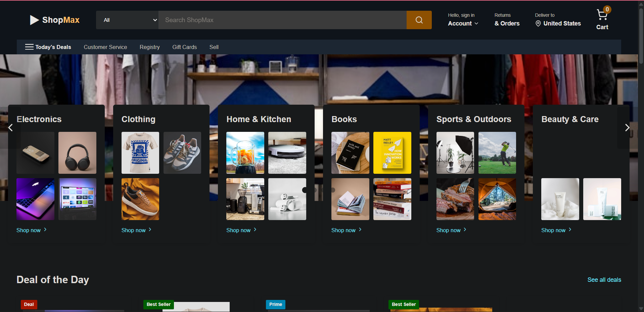This screenshot has width=644, height=312.
Task: Click the Best Seller badge on the right
Action: tap(403, 304)
